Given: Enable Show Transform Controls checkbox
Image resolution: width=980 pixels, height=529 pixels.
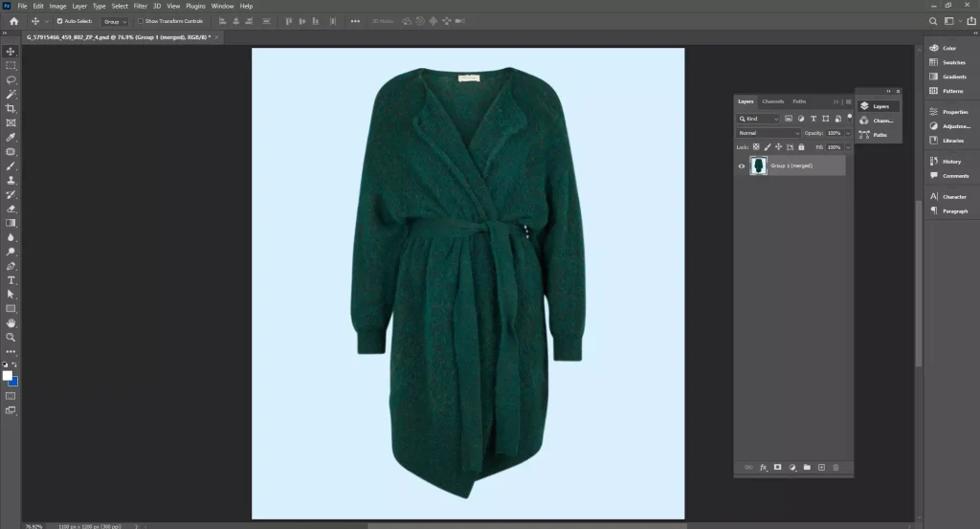Looking at the screenshot, I should tap(141, 21).
